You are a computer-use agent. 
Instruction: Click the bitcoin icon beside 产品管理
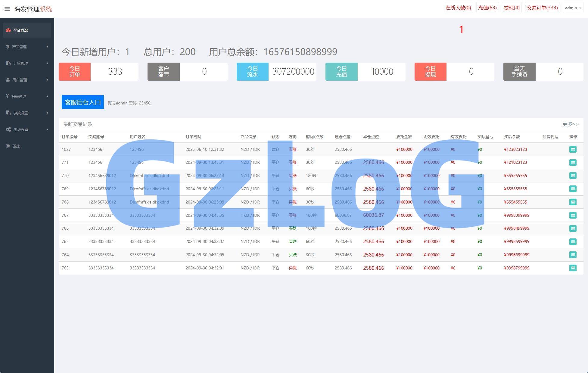point(8,47)
